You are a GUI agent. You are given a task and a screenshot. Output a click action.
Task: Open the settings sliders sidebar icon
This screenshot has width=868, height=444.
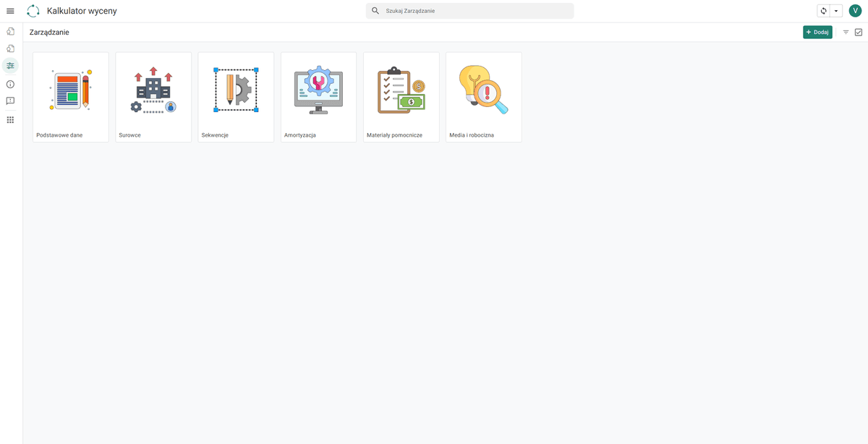10,66
